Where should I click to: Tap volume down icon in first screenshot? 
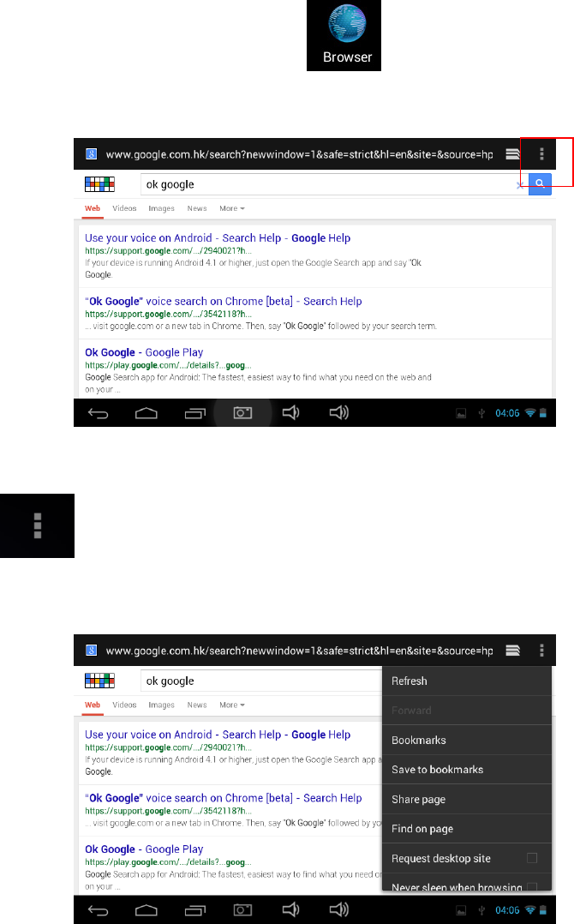point(290,412)
